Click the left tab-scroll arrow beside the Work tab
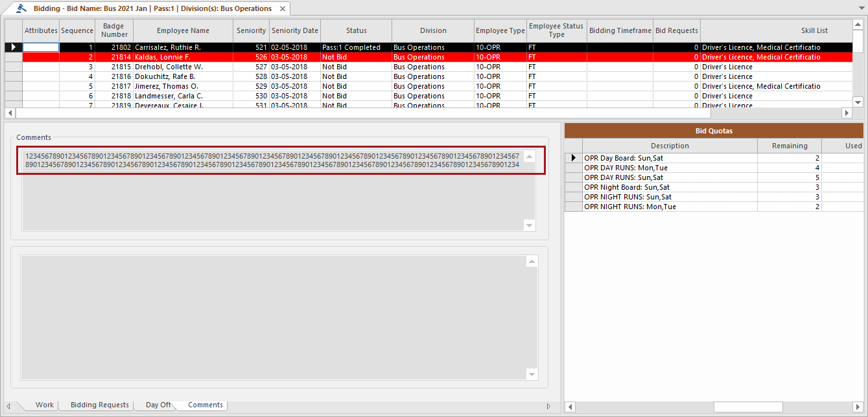The width and height of the screenshot is (868, 417). point(8,405)
